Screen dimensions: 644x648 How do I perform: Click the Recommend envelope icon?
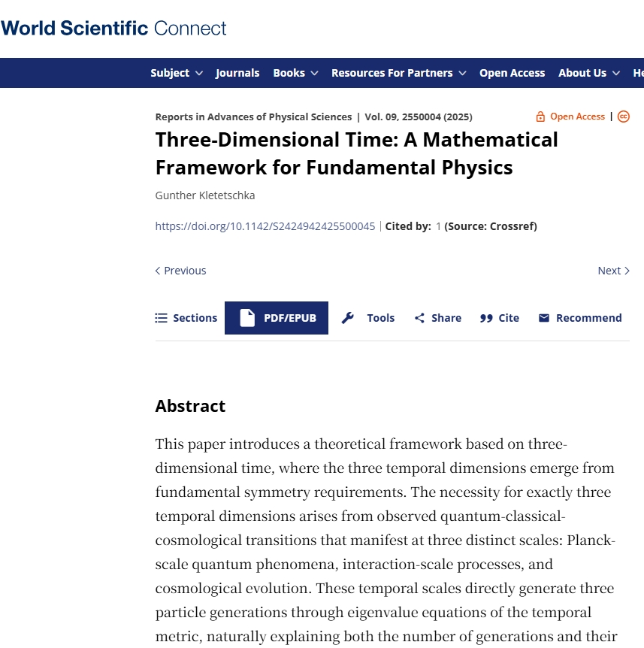coord(544,318)
